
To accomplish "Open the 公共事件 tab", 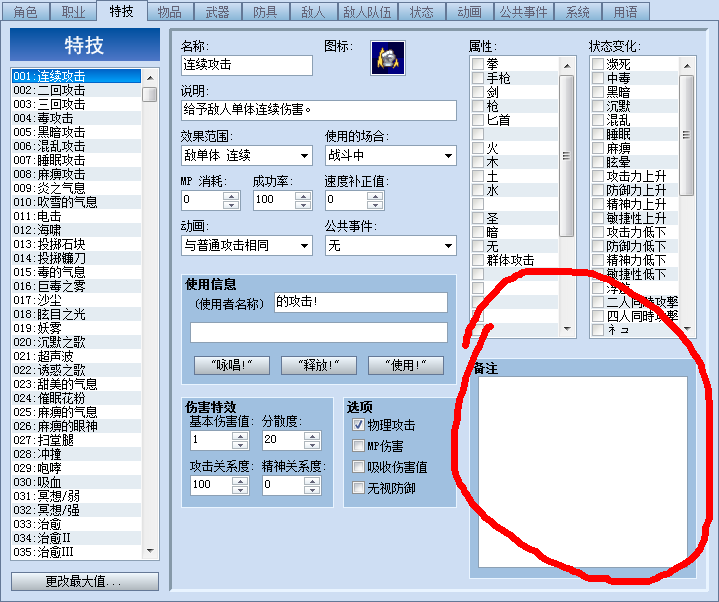I will click(x=524, y=11).
